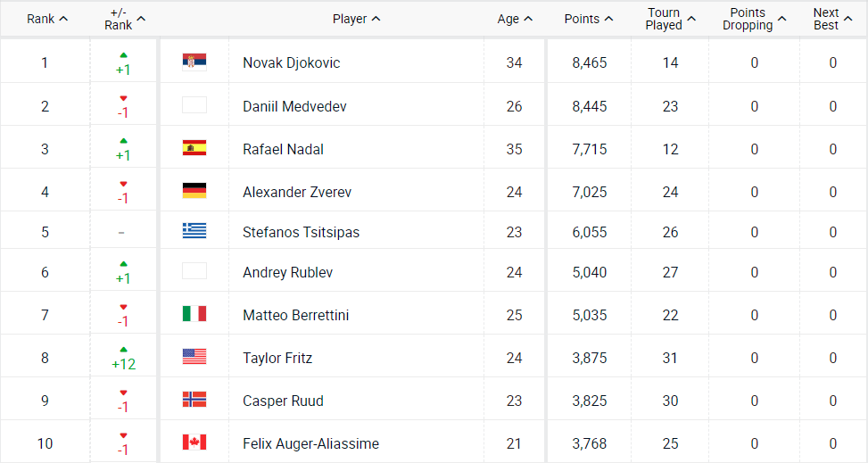This screenshot has width=868, height=463.
Task: Click the Greek flag beside Stefanos Tsitsipas
Action: point(194,232)
